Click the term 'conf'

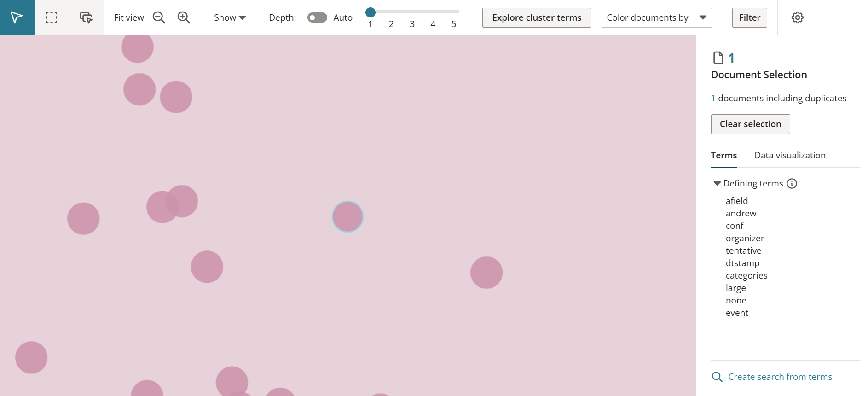(x=735, y=226)
